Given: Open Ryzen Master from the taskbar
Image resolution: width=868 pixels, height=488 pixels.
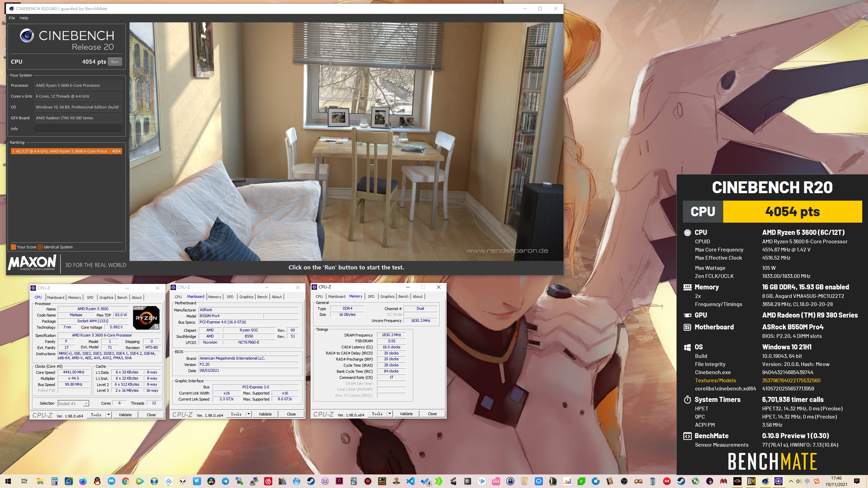Looking at the screenshot, I should coord(737,481).
